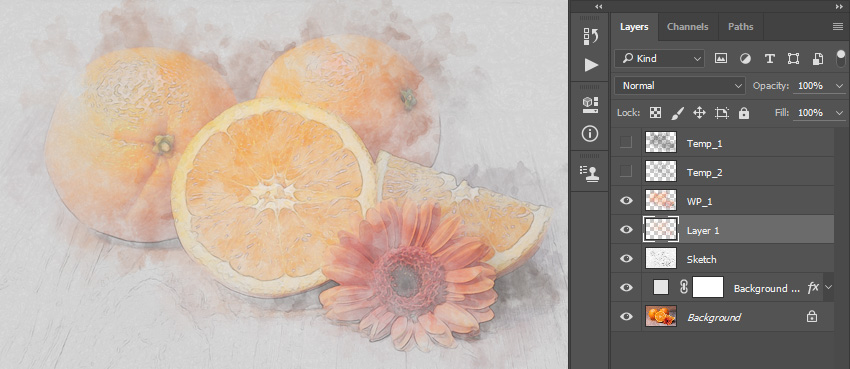850x369 pixels.
Task: Show the Temp_2 layer
Action: point(626,171)
